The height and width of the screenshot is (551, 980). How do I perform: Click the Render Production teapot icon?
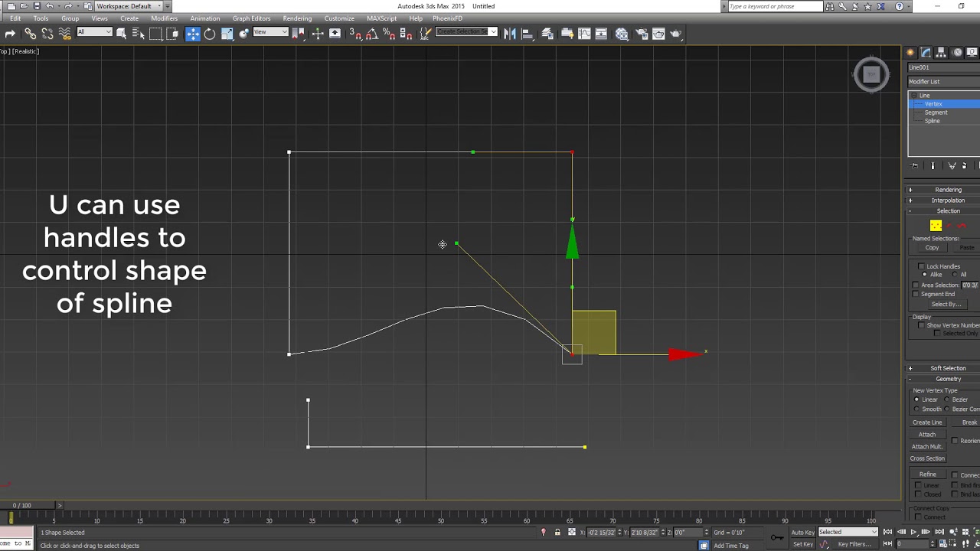pyautogui.click(x=676, y=34)
